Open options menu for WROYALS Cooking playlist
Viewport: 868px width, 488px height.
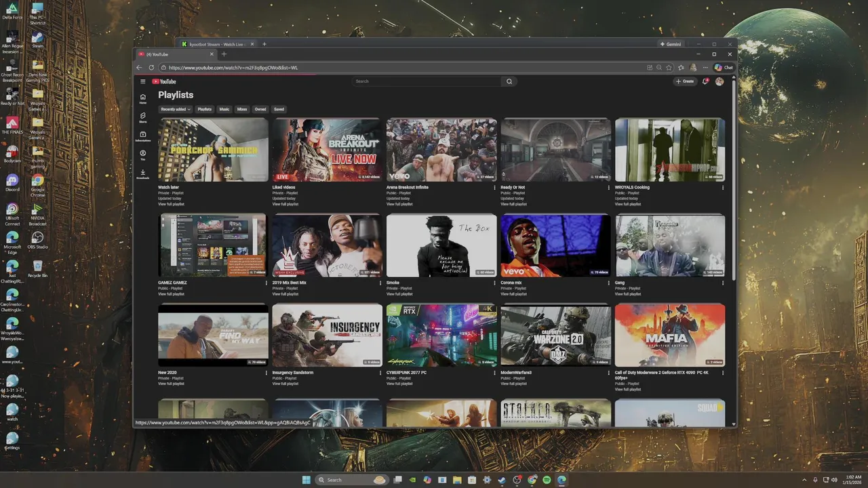click(723, 188)
